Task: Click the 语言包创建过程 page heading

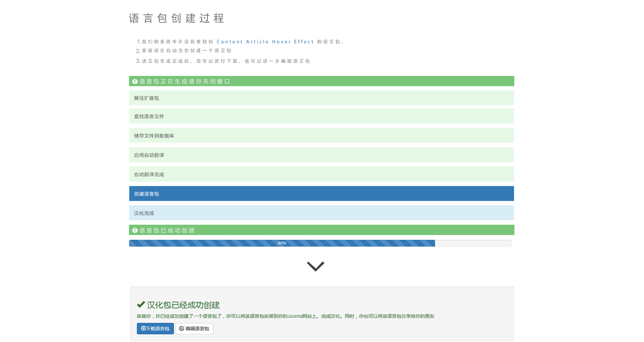Action: [x=176, y=18]
